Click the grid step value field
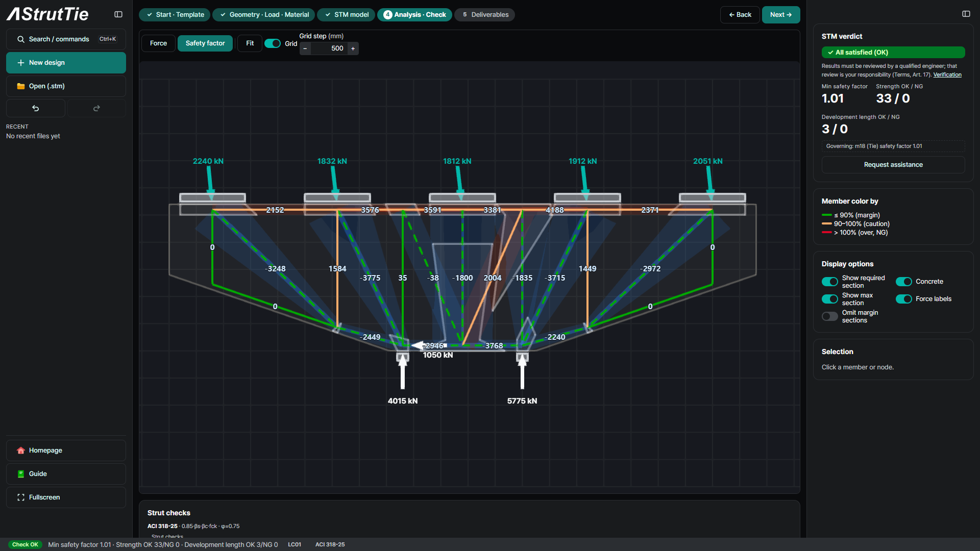 click(329, 48)
